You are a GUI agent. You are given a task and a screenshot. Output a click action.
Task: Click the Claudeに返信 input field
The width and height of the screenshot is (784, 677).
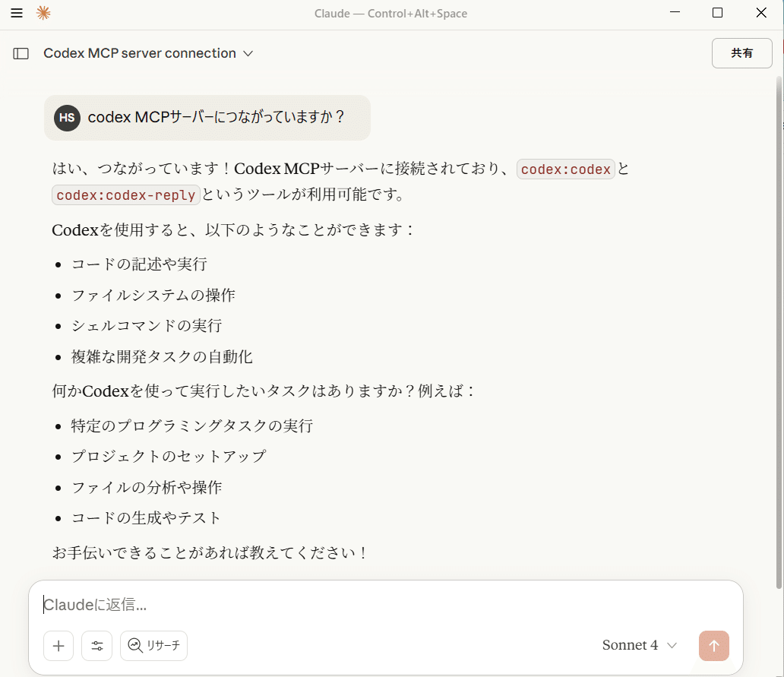[228, 605]
